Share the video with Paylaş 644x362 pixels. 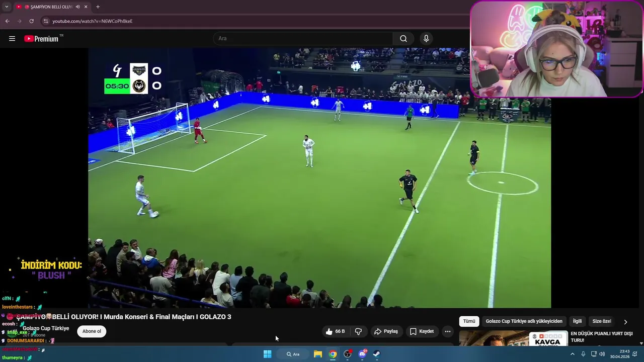tap(386, 331)
